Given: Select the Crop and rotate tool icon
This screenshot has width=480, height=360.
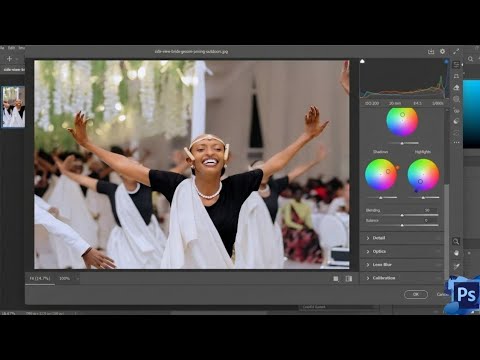Looking at the screenshot, I should (456, 76).
